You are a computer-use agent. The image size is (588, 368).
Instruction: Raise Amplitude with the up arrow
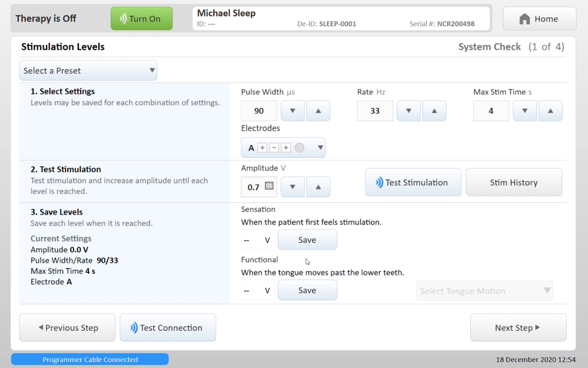click(318, 187)
